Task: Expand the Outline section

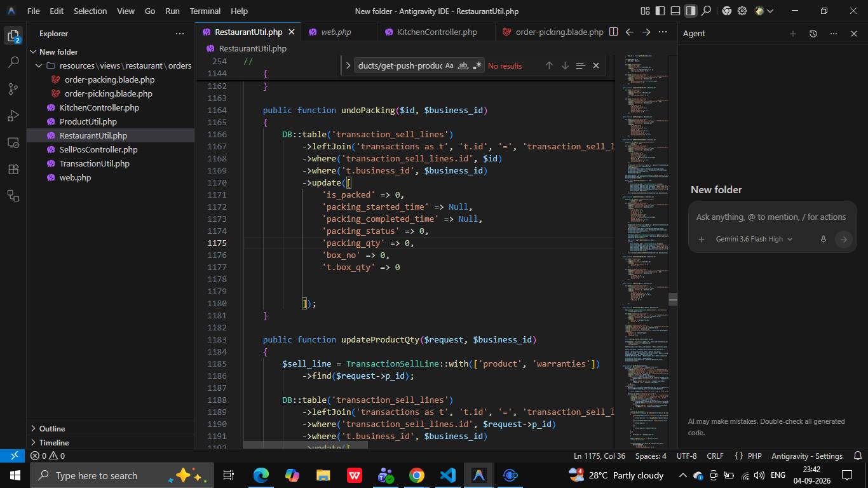Action: pos(111,428)
